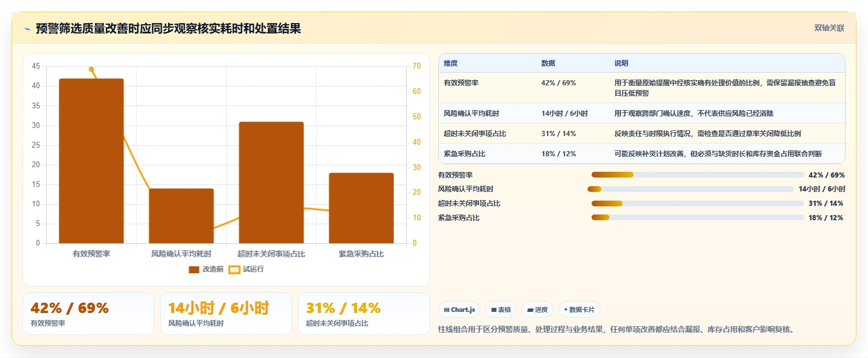Viewport: 868px width, 358px height.
Task: Click the 14小时 / 6小时 progress value
Action: pos(822,189)
